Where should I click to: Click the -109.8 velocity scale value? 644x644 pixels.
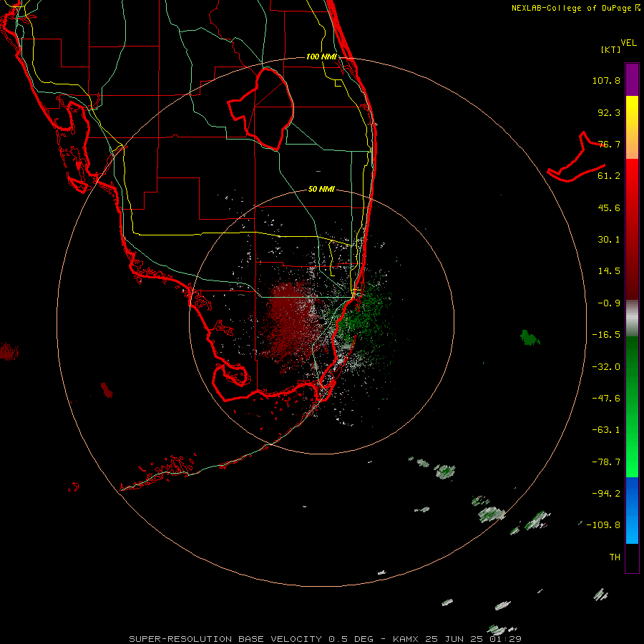point(604,525)
